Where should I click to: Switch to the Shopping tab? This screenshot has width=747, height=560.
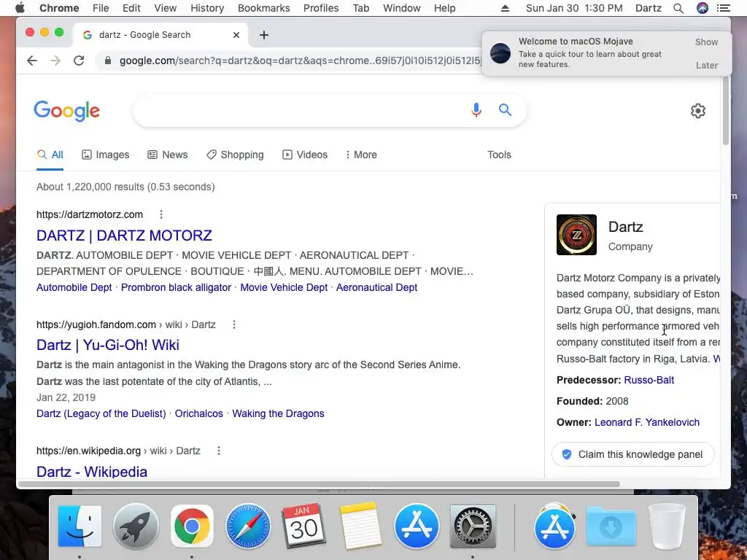coord(235,155)
